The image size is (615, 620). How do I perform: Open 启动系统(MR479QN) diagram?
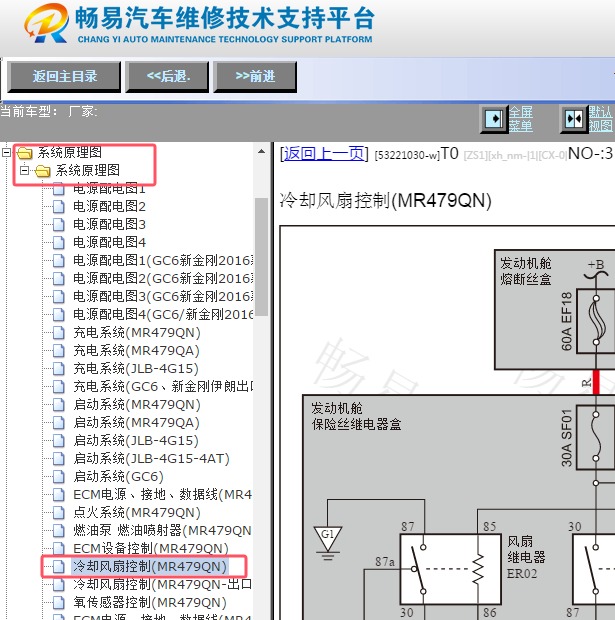[137, 405]
